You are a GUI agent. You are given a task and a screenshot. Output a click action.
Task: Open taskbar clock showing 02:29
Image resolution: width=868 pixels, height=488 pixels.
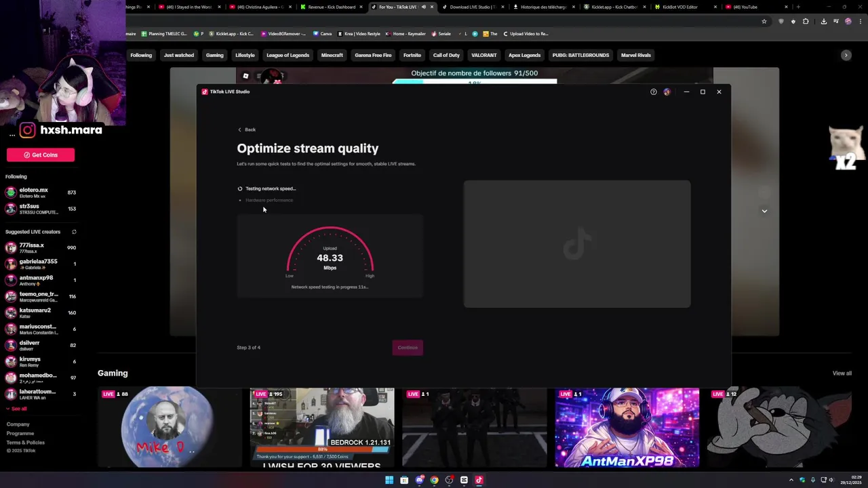[x=850, y=480]
